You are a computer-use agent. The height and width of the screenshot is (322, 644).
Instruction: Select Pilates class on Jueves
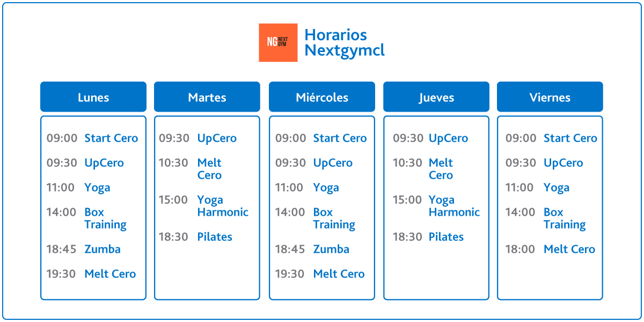446,237
